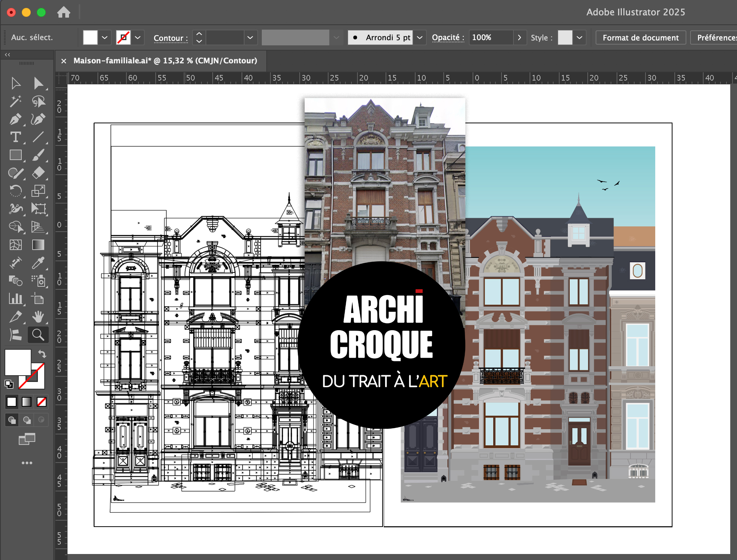This screenshot has width=737, height=560.
Task: Enable Draw Normal mode
Action: tap(12, 420)
